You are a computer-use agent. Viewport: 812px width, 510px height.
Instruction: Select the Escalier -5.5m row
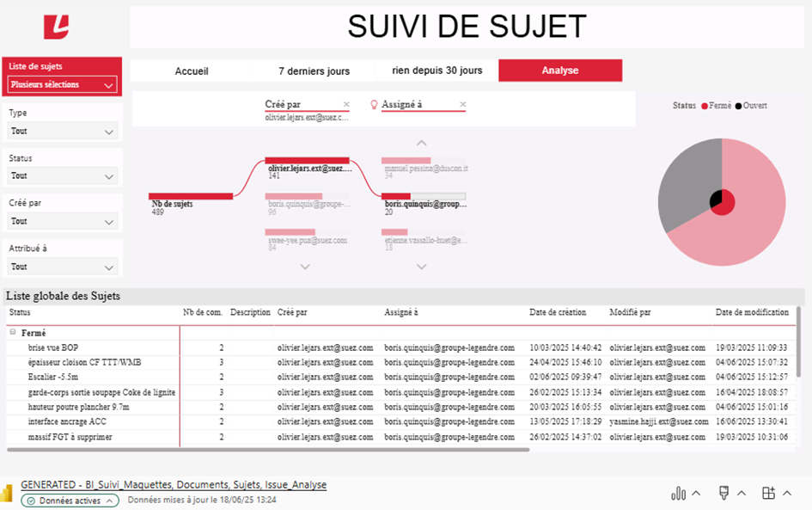pyautogui.click(x=401, y=377)
